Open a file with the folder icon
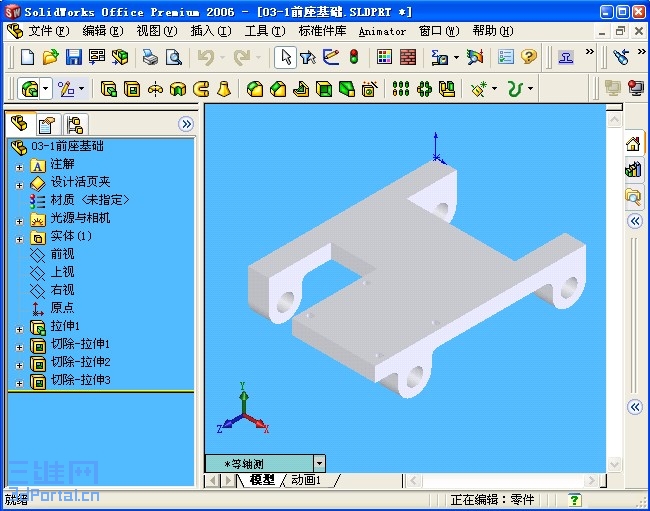Screen dimensions: 650x511 click(x=51, y=57)
